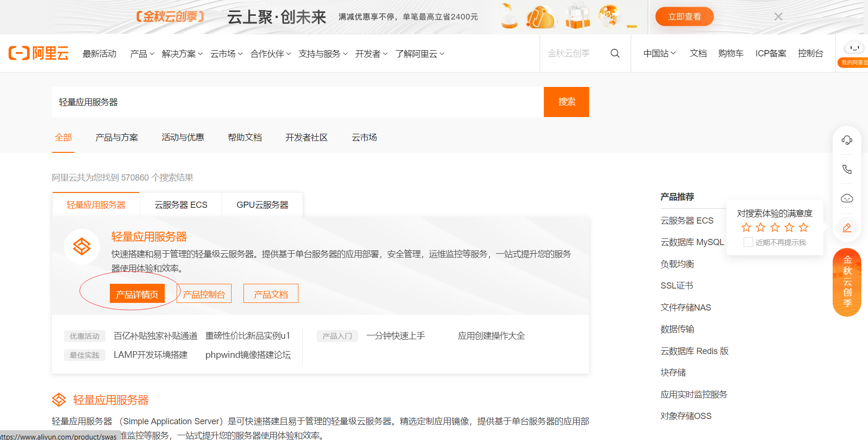The image size is (868, 440).
Task: Open the 文档 link in header
Action: pyautogui.click(x=698, y=54)
